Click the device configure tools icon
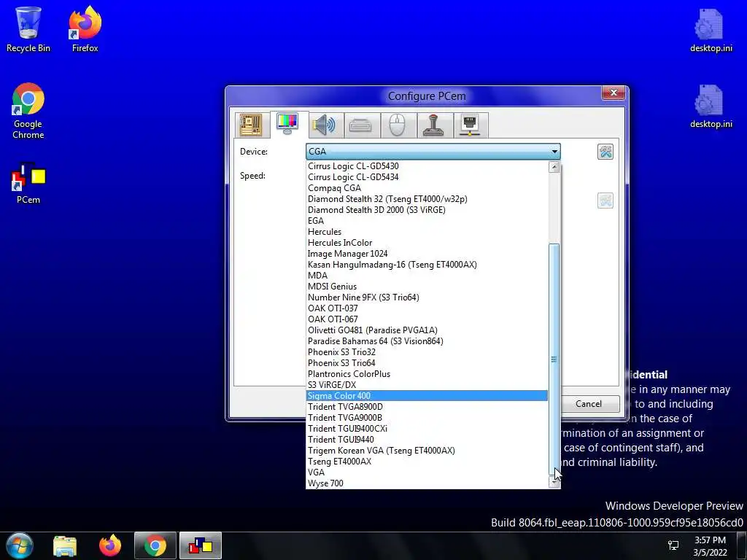This screenshot has width=747, height=560. tap(605, 152)
